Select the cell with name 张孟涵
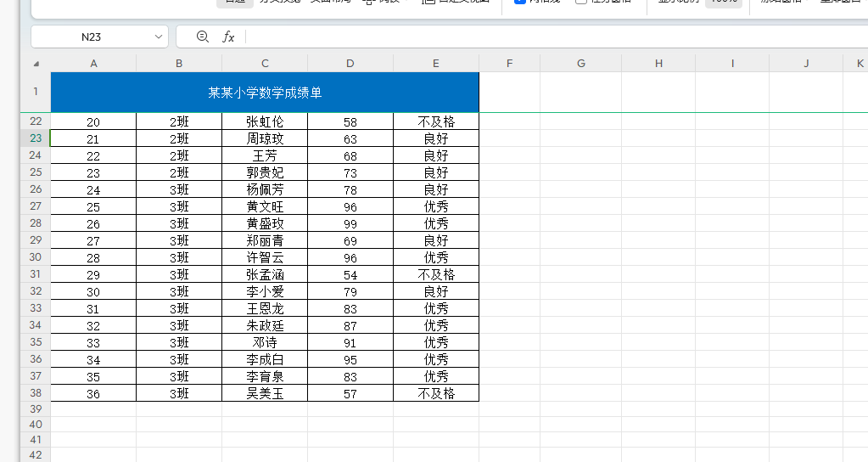This screenshot has height=462, width=868. click(265, 274)
